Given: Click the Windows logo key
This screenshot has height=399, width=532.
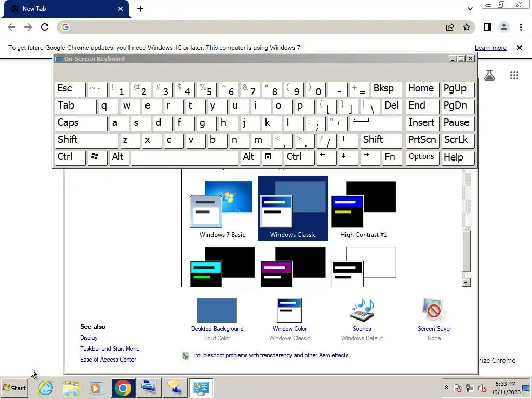Looking at the screenshot, I should click(97, 158).
